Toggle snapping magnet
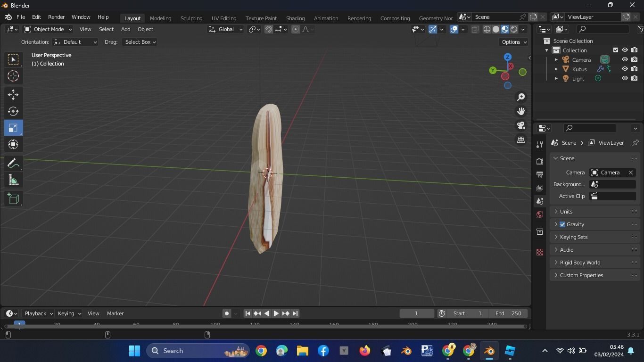Screen dimensions: 644x362 [x=269, y=29]
